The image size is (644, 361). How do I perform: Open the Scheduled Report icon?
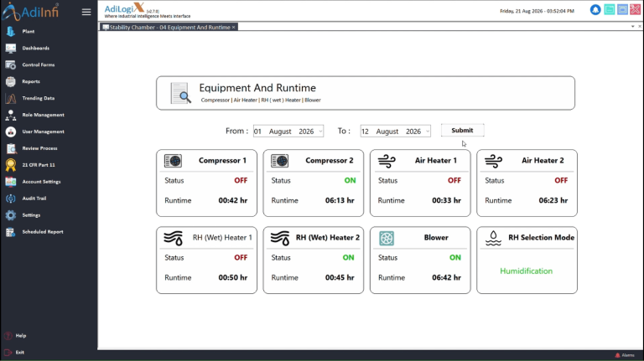(11, 232)
